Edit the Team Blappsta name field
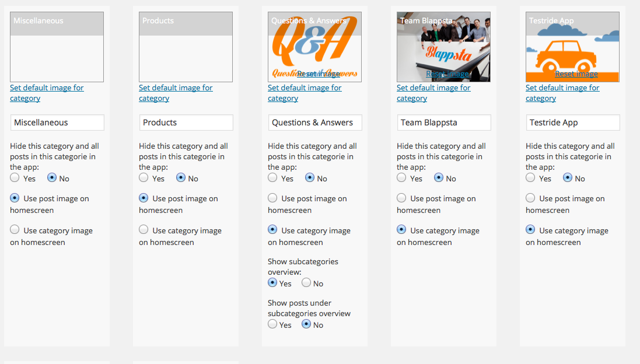 coord(444,123)
